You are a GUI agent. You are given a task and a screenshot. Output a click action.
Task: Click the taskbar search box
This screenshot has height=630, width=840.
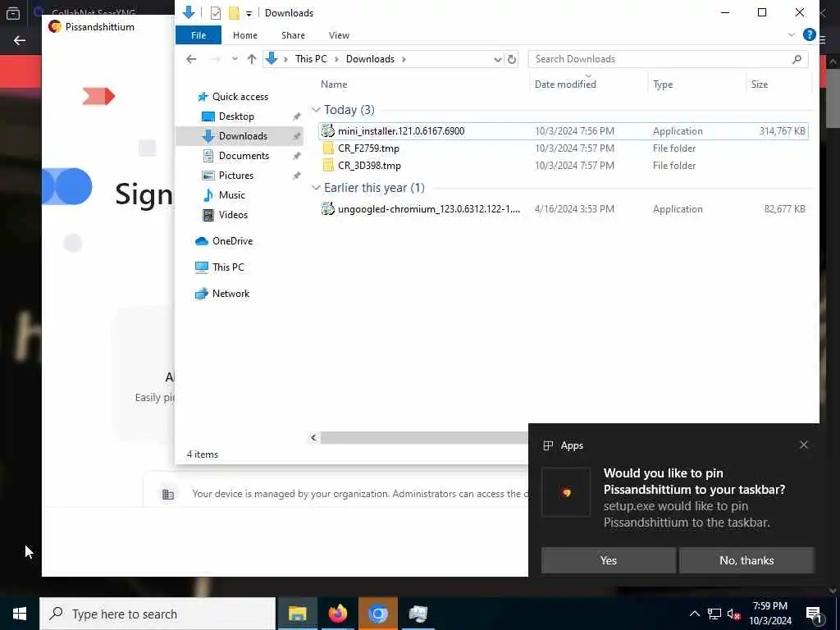(x=157, y=614)
